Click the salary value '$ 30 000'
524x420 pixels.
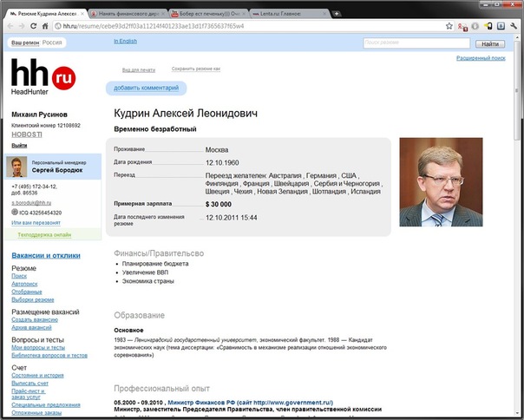219,204
